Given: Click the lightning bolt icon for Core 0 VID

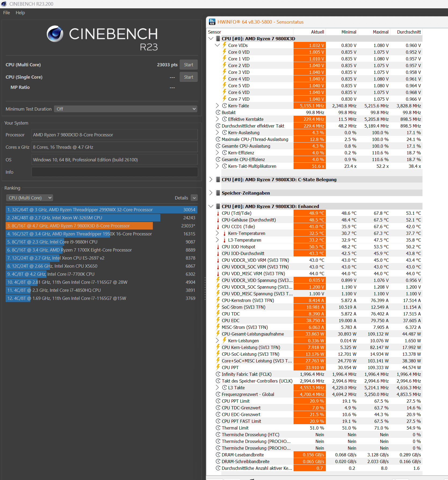Looking at the screenshot, I should (x=225, y=52).
